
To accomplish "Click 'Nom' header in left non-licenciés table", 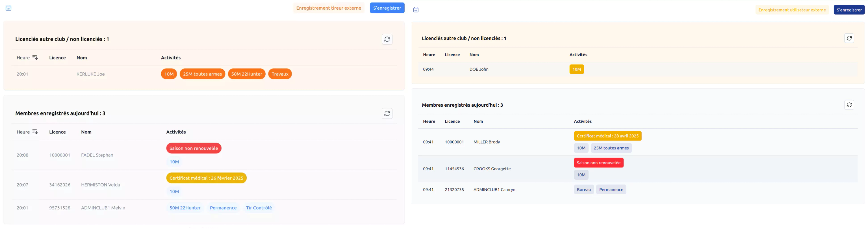I will [82, 58].
